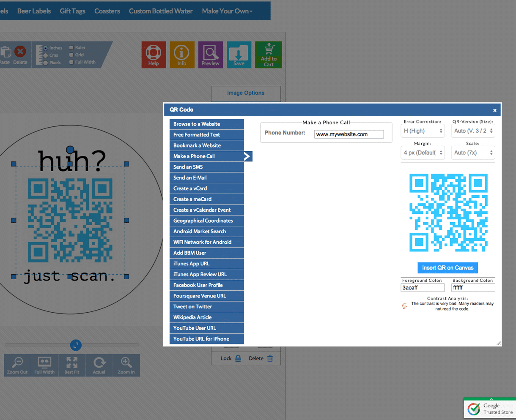Screen dimensions: 516x420
Task: Select iTunes App URL option
Action: (207, 264)
